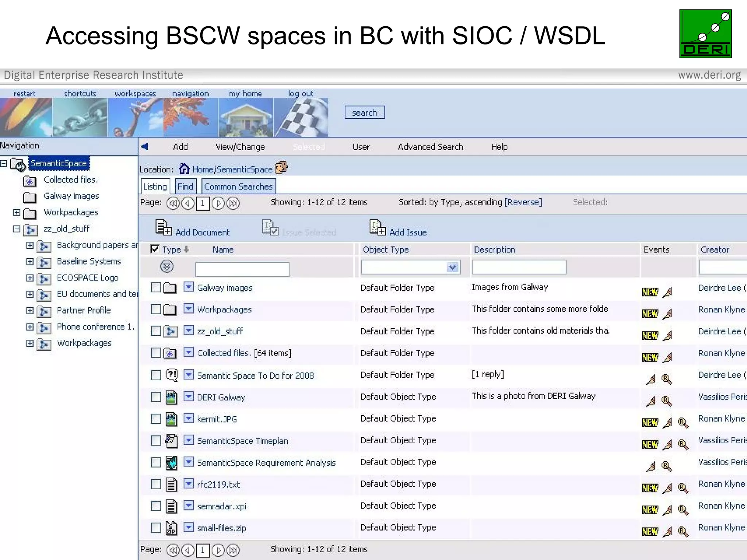Click the restart image icon
This screenshot has height=560, width=747.
pyautogui.click(x=26, y=117)
